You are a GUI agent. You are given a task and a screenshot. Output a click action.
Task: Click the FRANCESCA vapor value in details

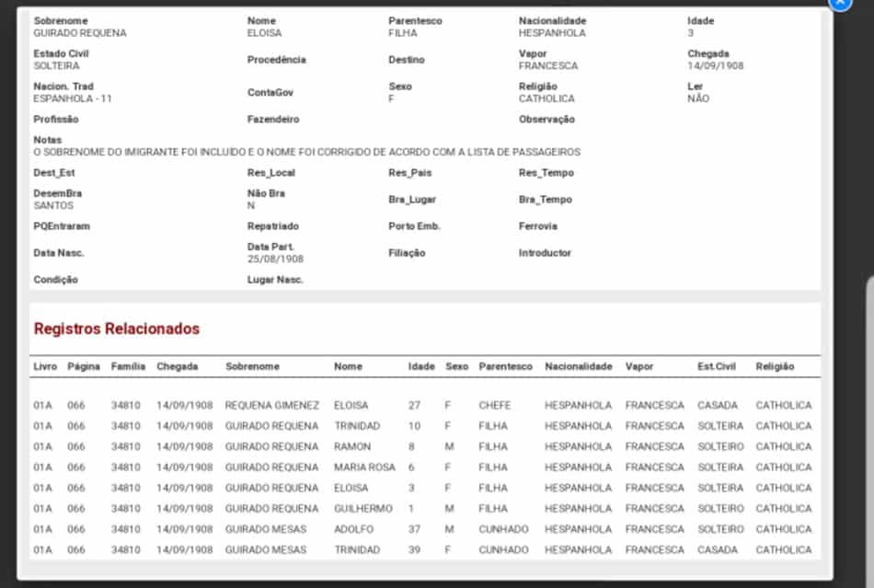click(x=548, y=65)
